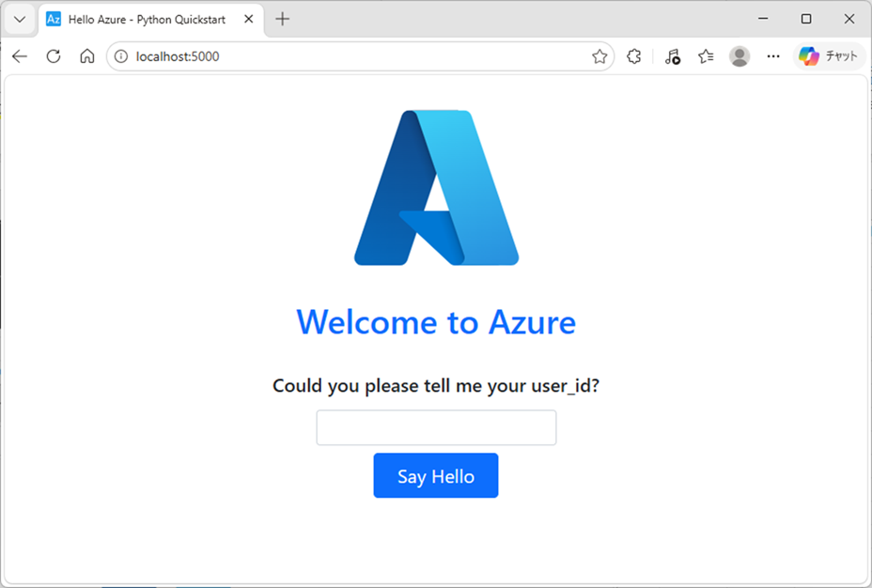Click the Azure logo on the page
Viewport: 872px width, 588px height.
[x=435, y=188]
